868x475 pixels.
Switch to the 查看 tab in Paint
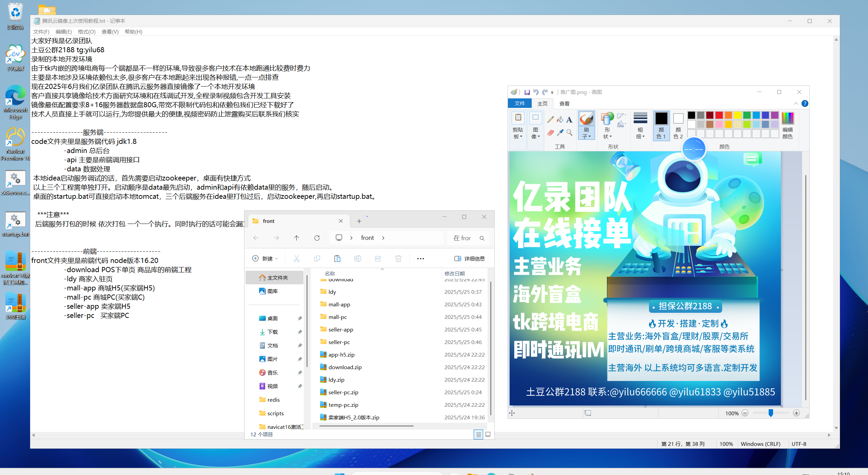(564, 103)
